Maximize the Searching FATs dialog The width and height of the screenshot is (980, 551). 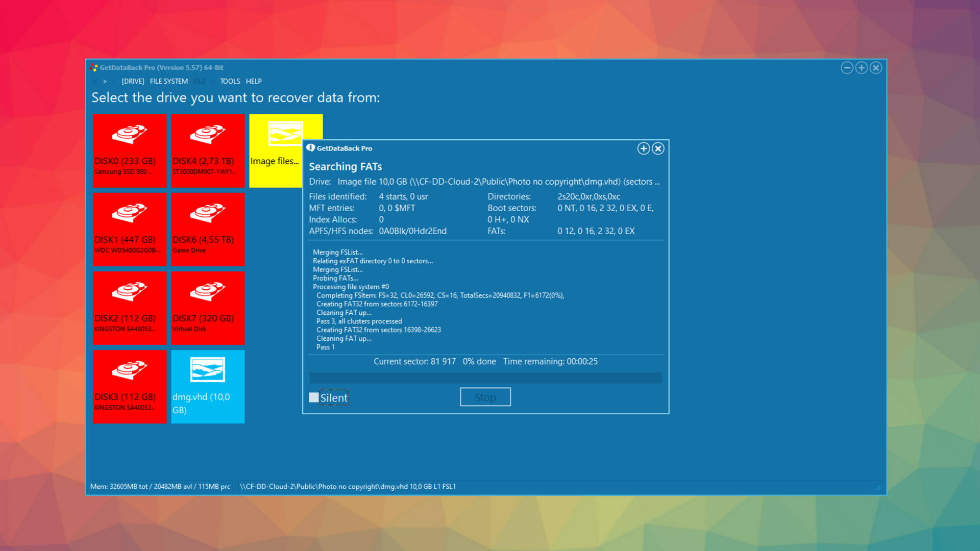(x=644, y=148)
